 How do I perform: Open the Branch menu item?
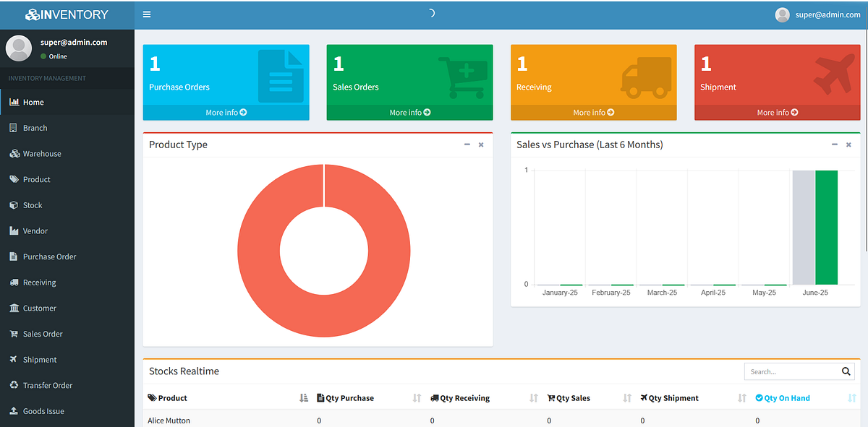click(x=35, y=128)
